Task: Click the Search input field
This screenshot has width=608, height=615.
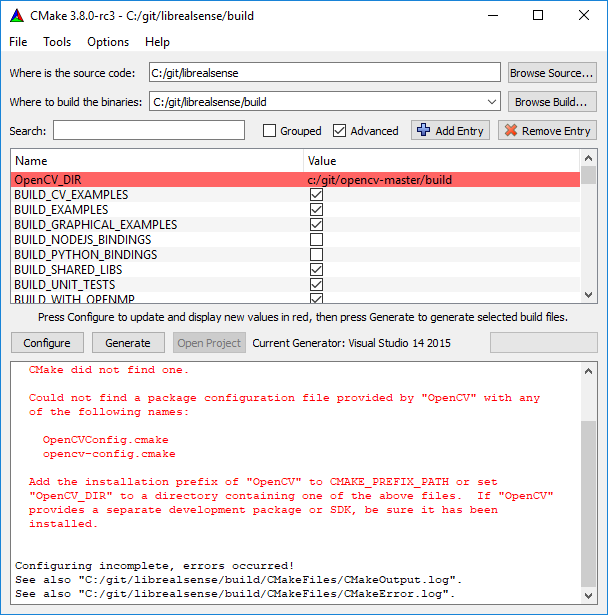Action: pos(149,131)
